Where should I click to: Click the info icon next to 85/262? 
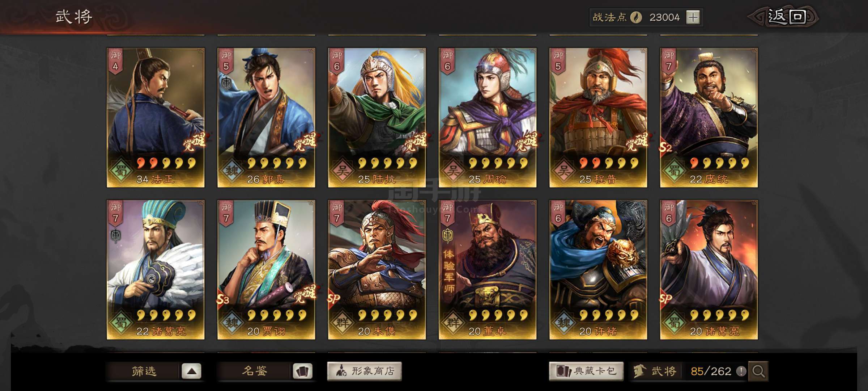coord(741,371)
